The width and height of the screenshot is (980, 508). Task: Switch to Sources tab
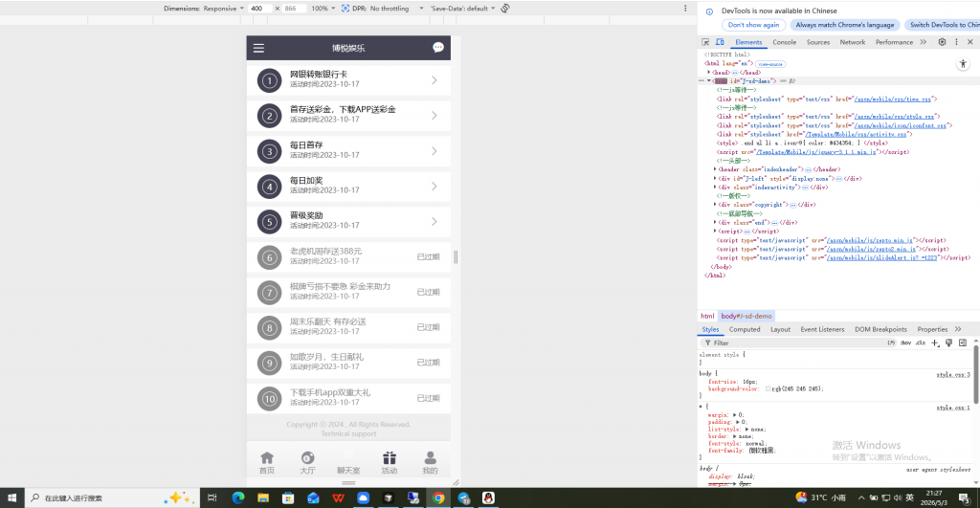[818, 42]
